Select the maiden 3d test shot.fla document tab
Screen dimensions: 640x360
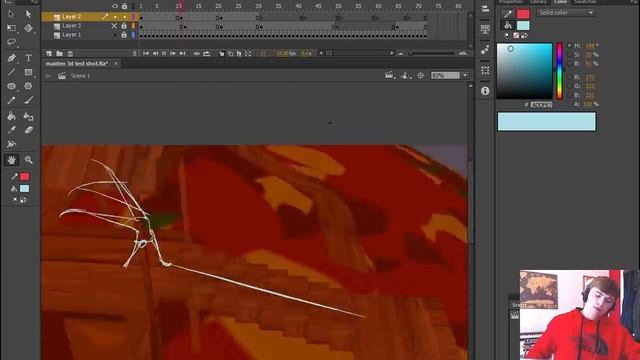coord(77,64)
